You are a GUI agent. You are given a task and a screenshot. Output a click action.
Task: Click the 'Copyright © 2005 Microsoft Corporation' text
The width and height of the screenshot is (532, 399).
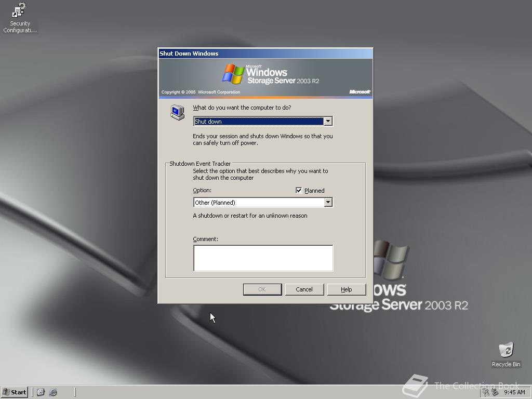201,92
